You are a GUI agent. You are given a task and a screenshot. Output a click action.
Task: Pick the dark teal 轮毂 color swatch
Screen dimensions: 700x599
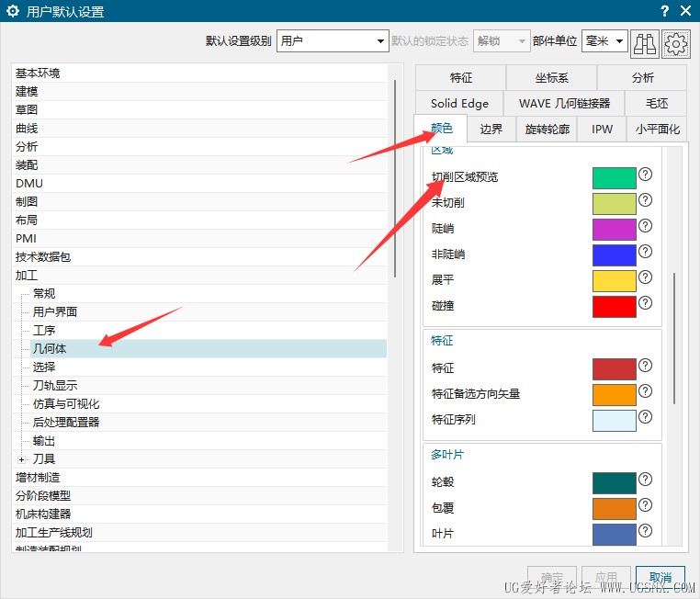615,483
